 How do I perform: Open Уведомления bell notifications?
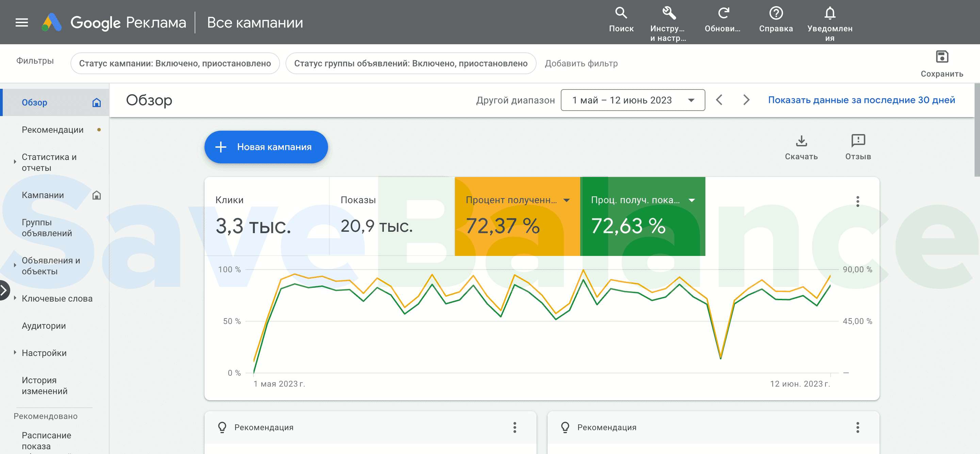point(830,23)
